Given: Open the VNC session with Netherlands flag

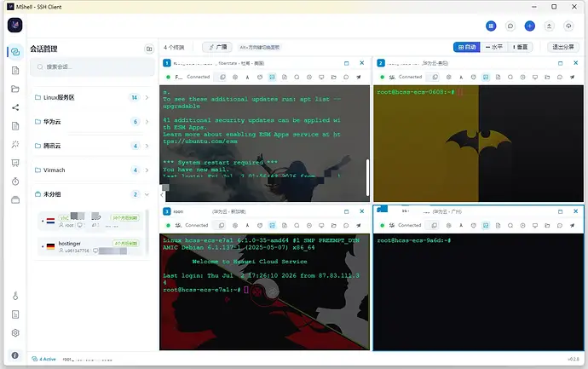Looking at the screenshot, I should pos(90,221).
